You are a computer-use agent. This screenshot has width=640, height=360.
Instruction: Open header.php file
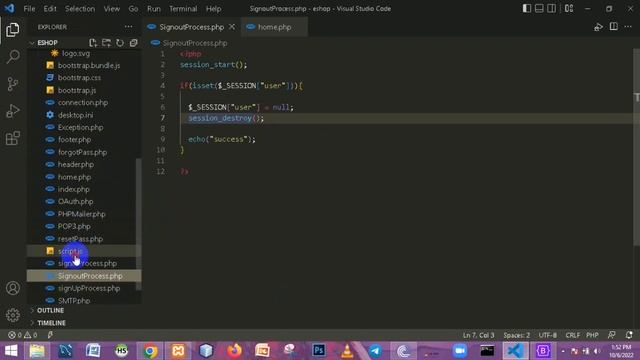[x=84, y=164]
